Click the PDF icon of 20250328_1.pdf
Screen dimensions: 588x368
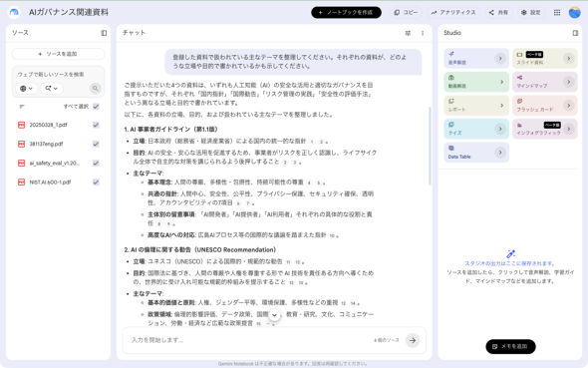tap(21, 125)
